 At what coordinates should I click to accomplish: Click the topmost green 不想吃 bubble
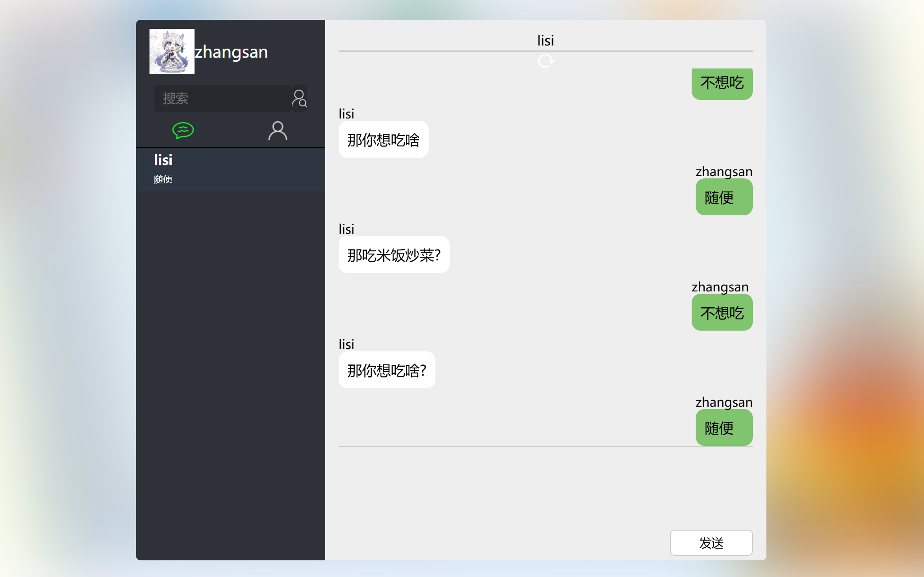722,83
